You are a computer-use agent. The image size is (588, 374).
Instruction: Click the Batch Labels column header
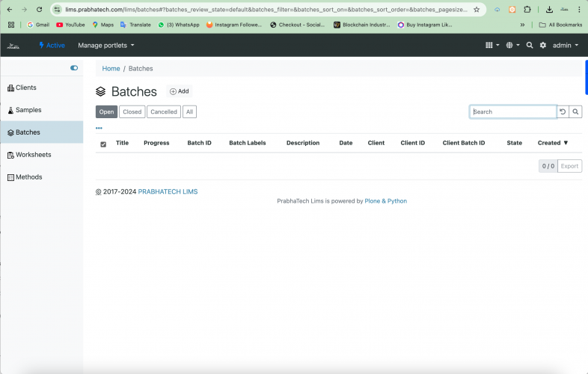(248, 143)
